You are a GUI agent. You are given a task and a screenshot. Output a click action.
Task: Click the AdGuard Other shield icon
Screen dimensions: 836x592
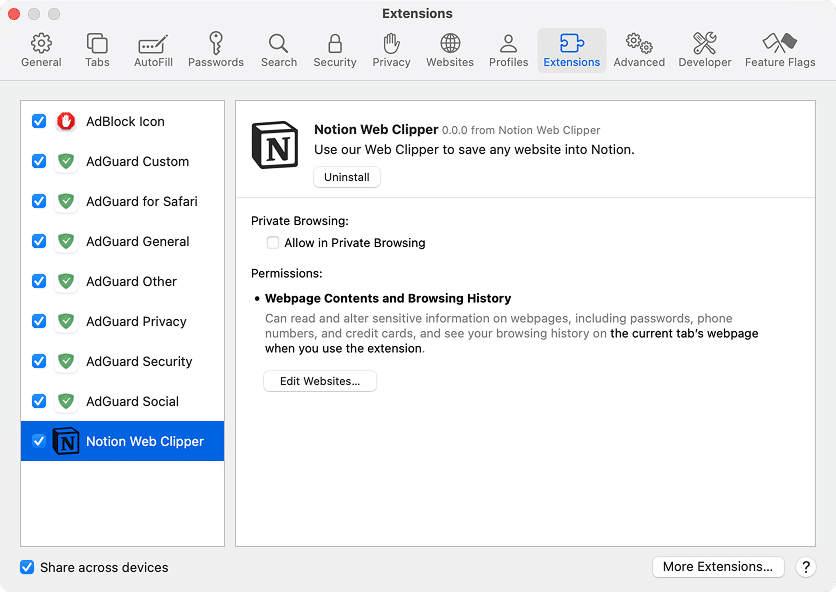tap(66, 281)
